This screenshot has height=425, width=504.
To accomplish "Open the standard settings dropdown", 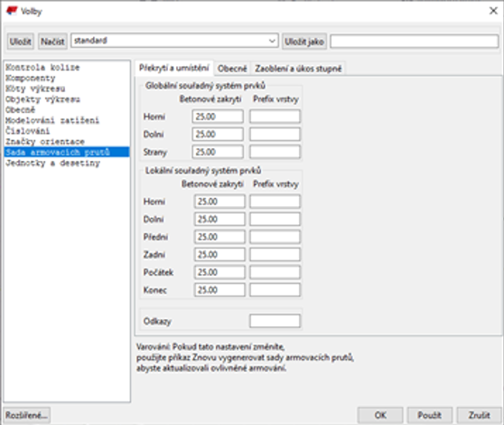I will pyautogui.click(x=174, y=41).
